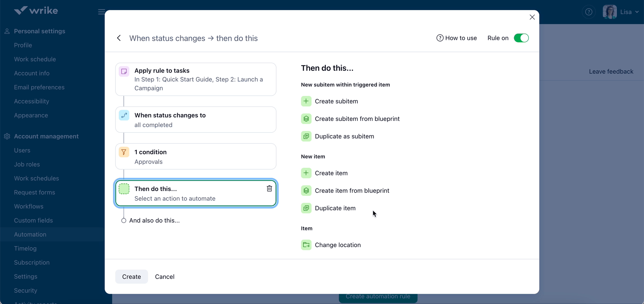
Task: Click the How to use link
Action: (457, 38)
